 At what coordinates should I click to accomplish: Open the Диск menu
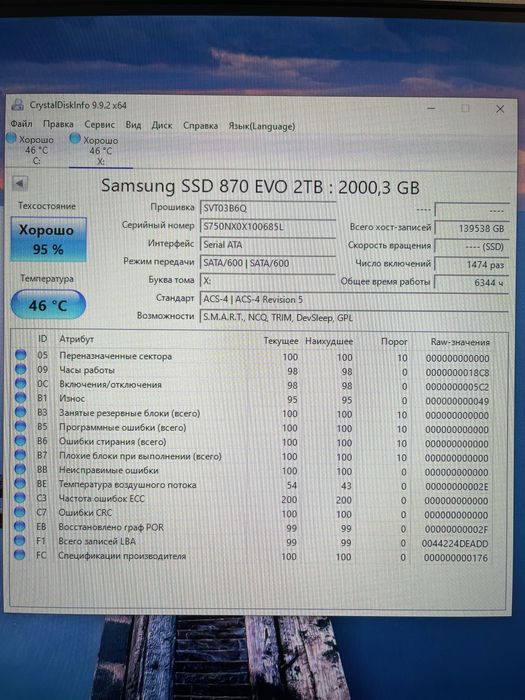click(162, 125)
